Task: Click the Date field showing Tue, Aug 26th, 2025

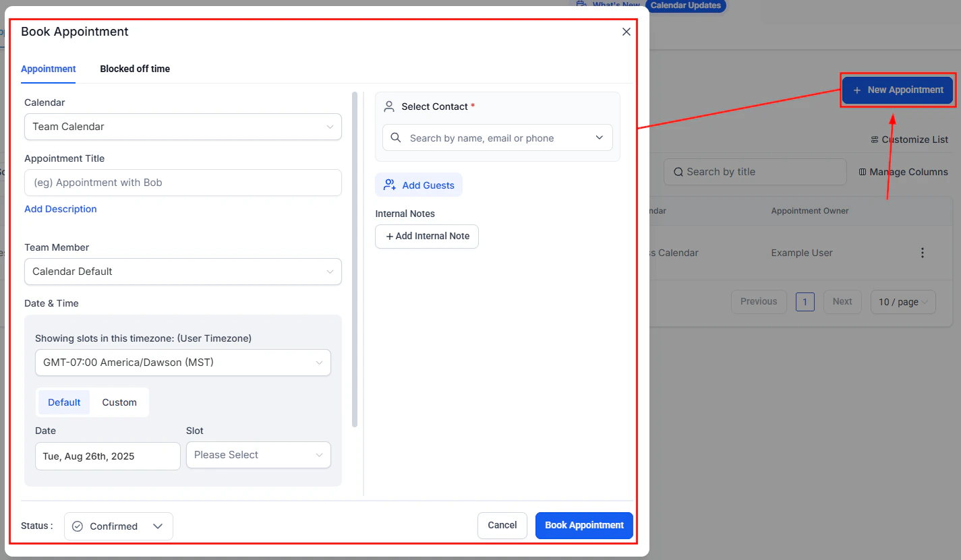Action: 107,456
